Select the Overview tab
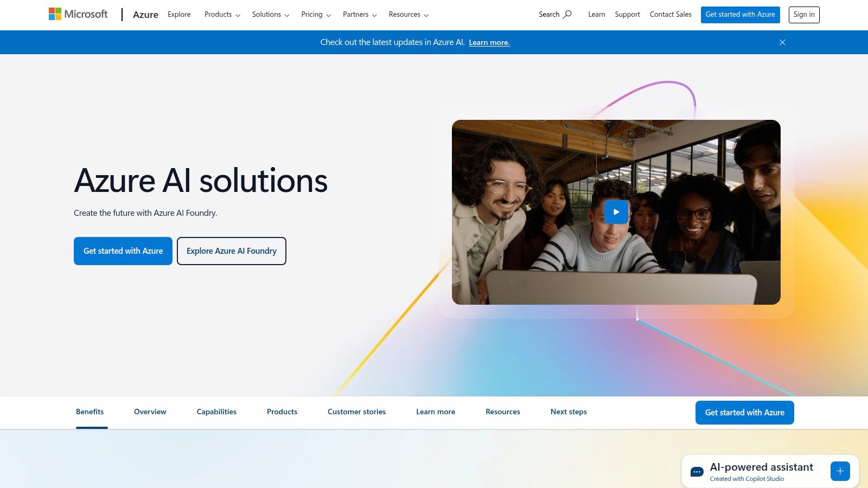 pos(150,412)
